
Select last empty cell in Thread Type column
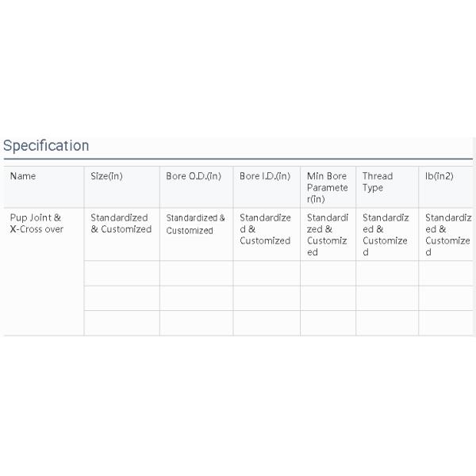coord(386,323)
